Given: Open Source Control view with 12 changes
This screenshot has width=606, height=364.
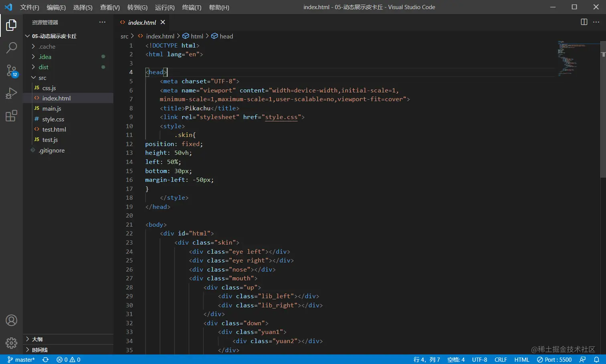Looking at the screenshot, I should click(x=11, y=71).
